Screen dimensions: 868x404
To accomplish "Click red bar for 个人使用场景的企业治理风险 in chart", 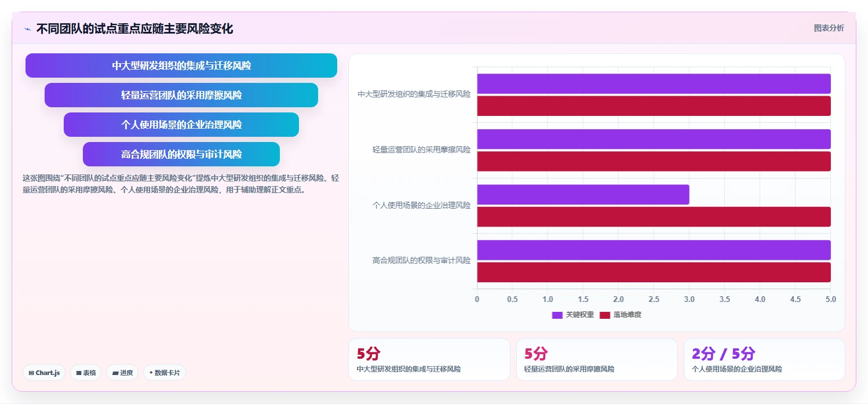I will [x=654, y=217].
